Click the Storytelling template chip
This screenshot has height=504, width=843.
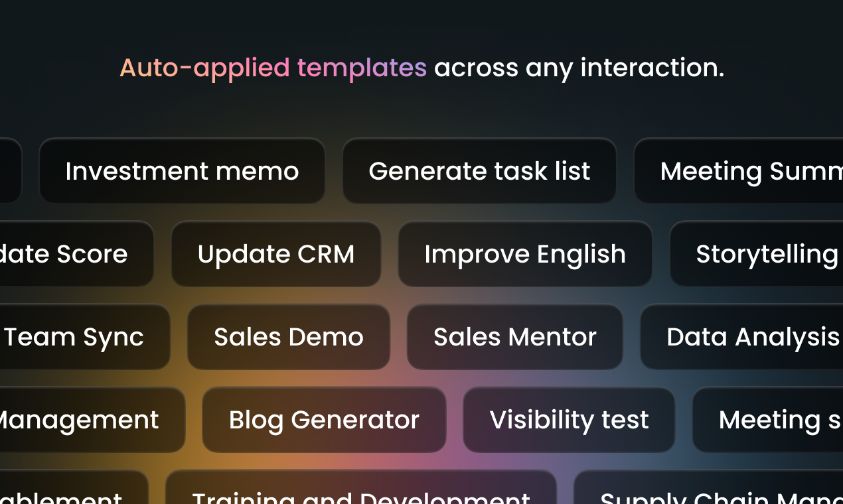click(x=756, y=254)
